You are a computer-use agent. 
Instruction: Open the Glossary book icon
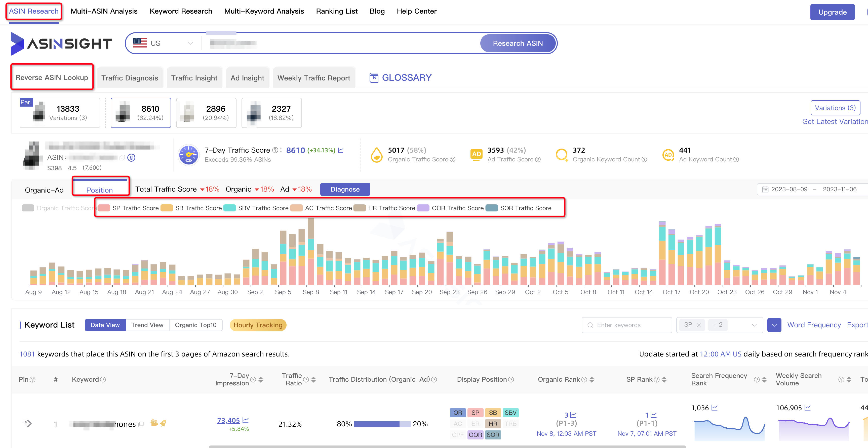point(374,77)
